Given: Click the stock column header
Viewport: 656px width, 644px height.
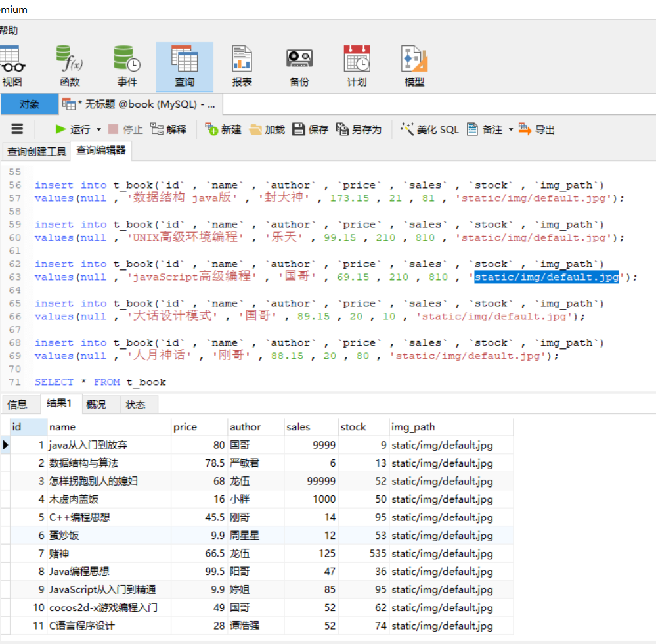Looking at the screenshot, I should coord(363,427).
